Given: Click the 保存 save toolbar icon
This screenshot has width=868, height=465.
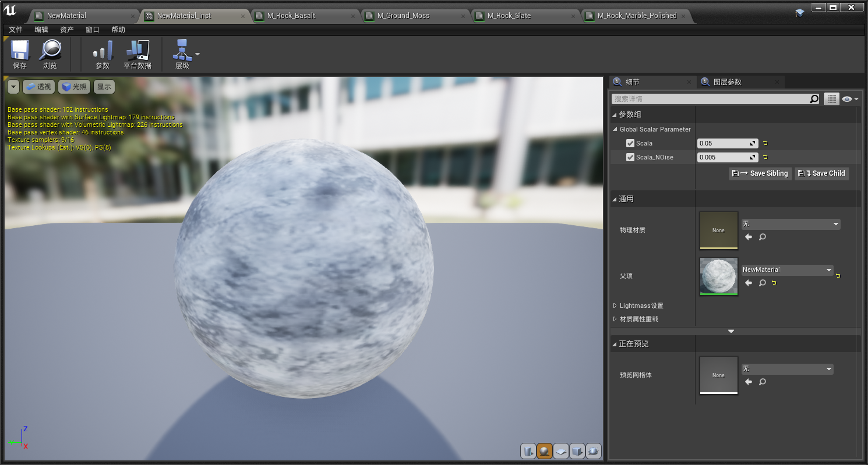Looking at the screenshot, I should [x=20, y=55].
